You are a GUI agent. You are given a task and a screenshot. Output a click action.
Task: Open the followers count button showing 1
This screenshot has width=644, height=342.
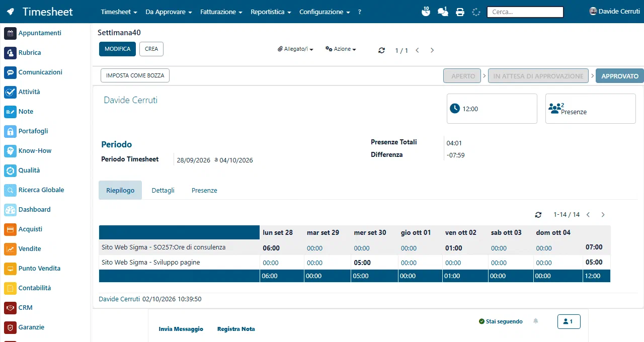pos(569,321)
